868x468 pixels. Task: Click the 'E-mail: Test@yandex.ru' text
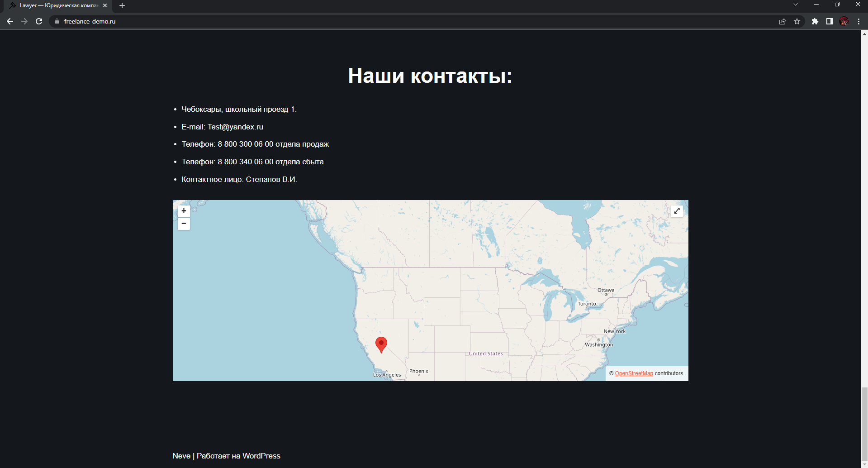pyautogui.click(x=222, y=127)
